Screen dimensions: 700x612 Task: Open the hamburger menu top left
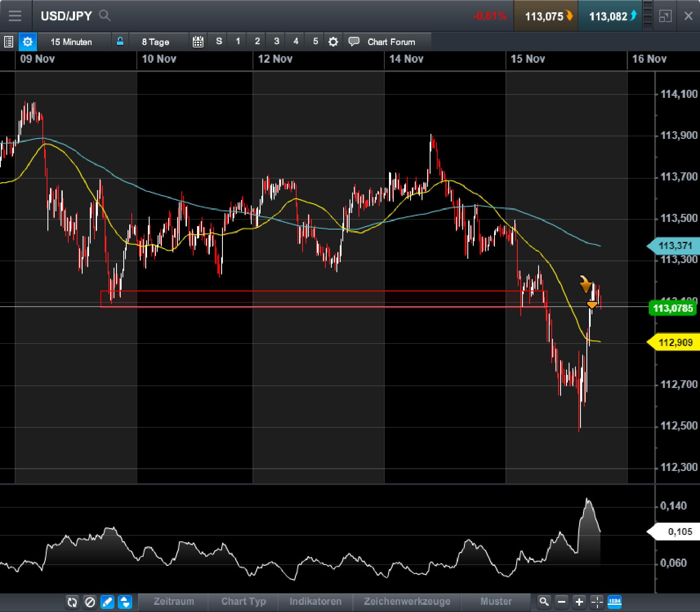pos(15,16)
